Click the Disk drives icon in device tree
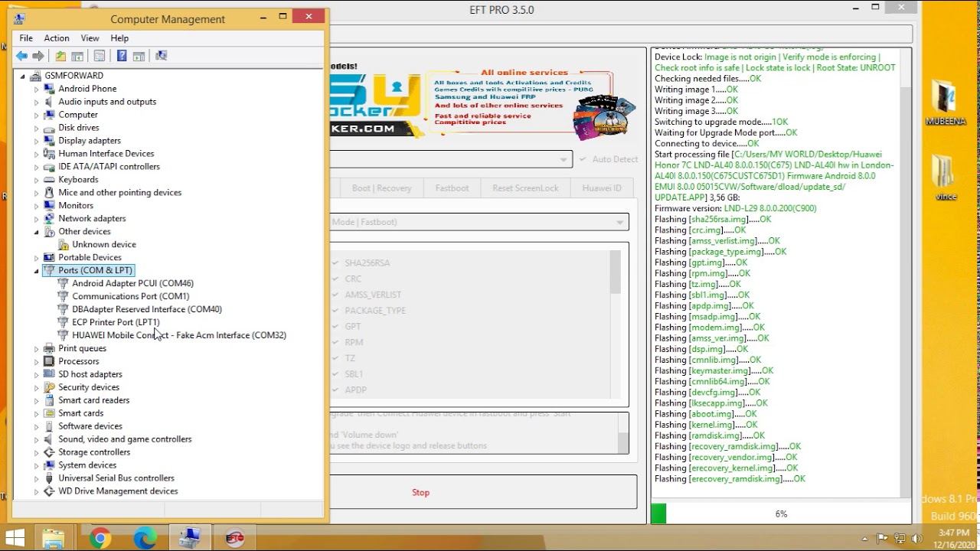 coord(49,128)
